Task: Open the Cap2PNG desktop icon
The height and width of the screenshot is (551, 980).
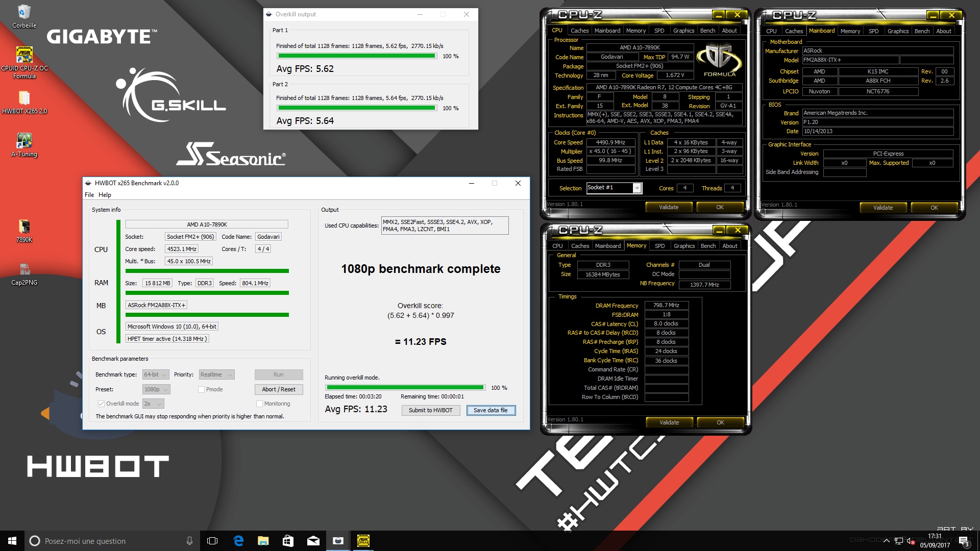Action: coord(24,273)
